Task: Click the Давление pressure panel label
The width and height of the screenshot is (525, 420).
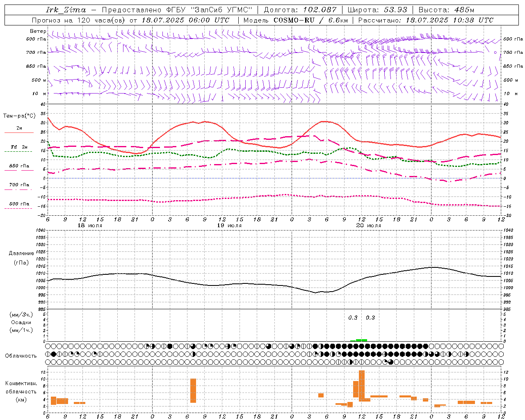Action: [21, 253]
